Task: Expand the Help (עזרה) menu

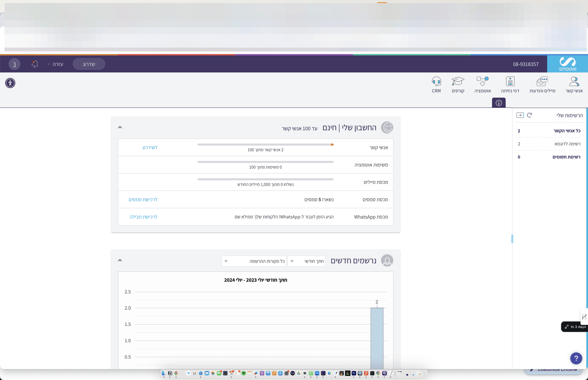Action: point(55,64)
